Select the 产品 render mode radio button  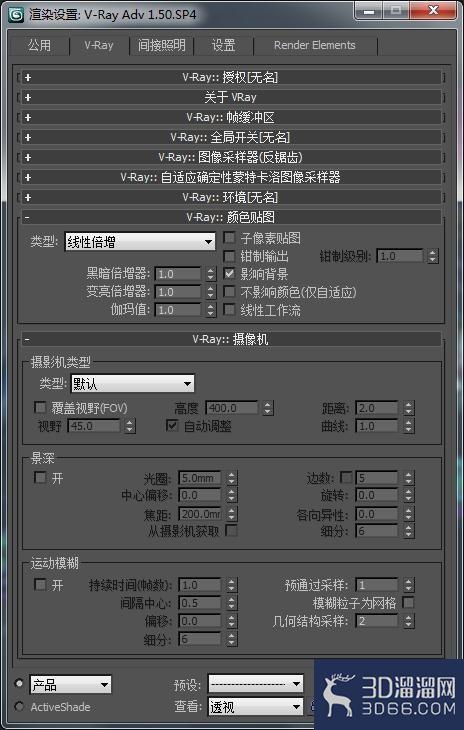click(x=19, y=683)
